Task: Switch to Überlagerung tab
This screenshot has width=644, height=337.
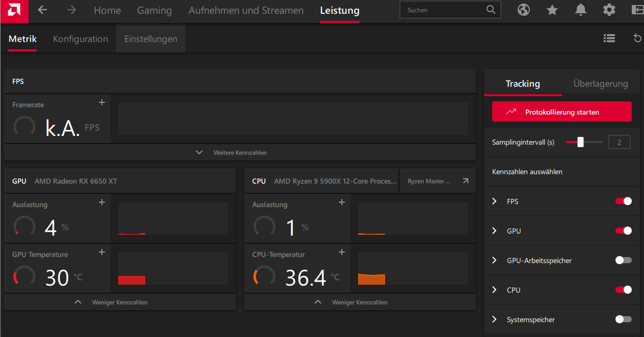Action: (x=601, y=83)
